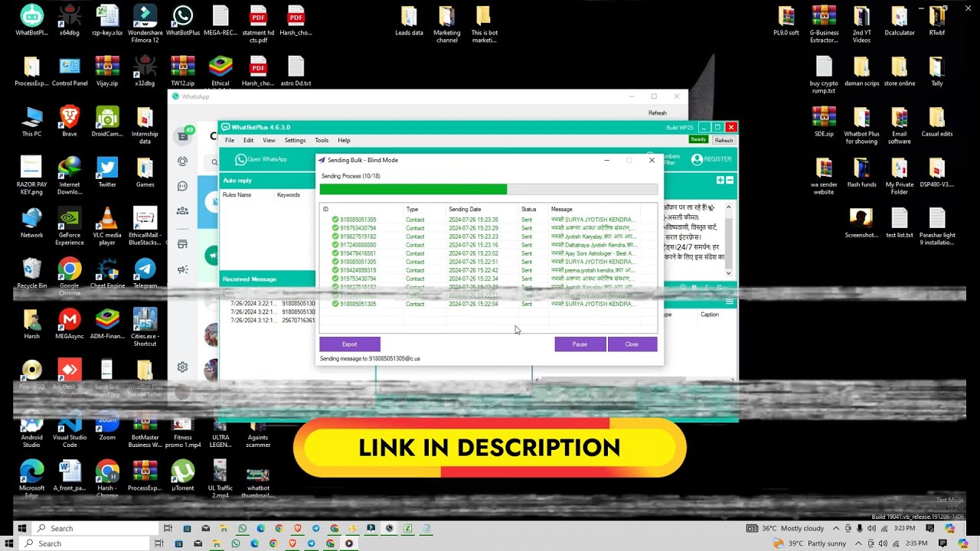
Task: Open DroidCam desktop icon
Action: pyautogui.click(x=107, y=122)
